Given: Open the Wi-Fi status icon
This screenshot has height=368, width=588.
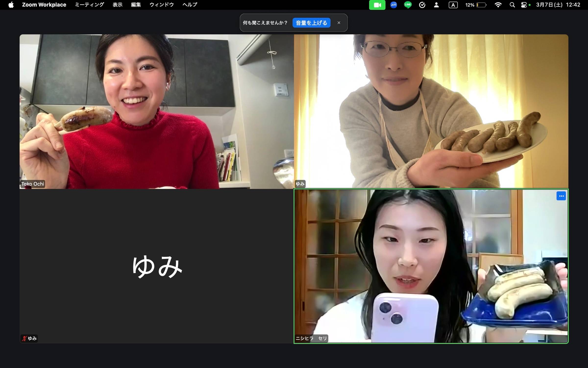Looking at the screenshot, I should 498,5.
